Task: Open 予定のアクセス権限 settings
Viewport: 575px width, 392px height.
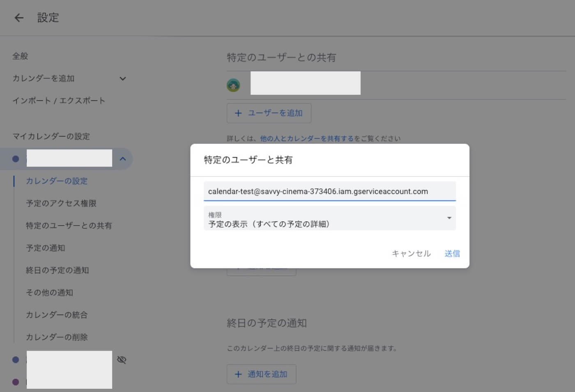Action: [x=61, y=203]
